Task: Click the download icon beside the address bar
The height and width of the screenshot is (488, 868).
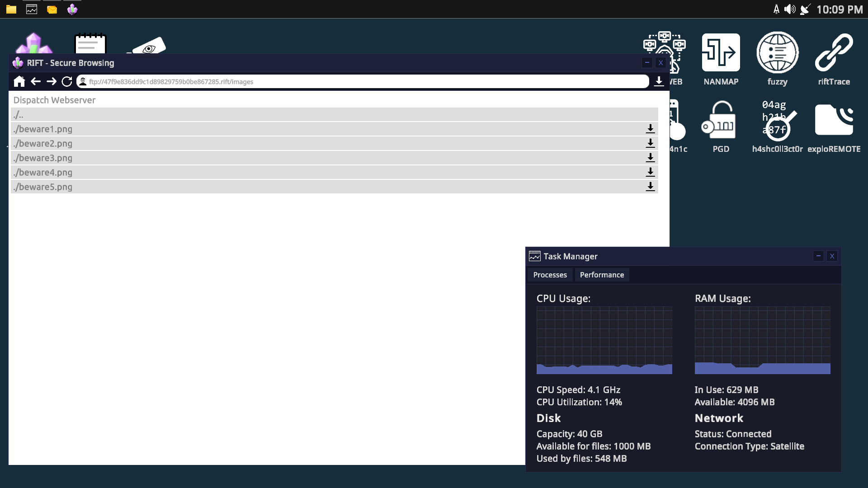Action: 659,81
